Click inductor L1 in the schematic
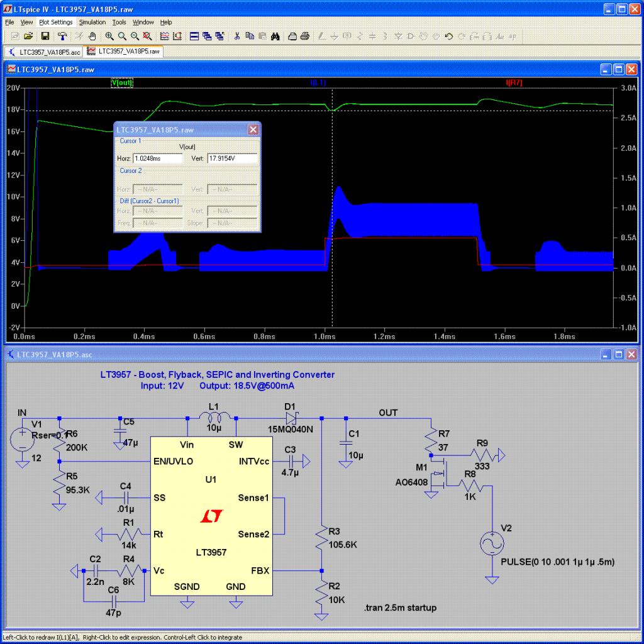The image size is (644, 644). point(214,418)
